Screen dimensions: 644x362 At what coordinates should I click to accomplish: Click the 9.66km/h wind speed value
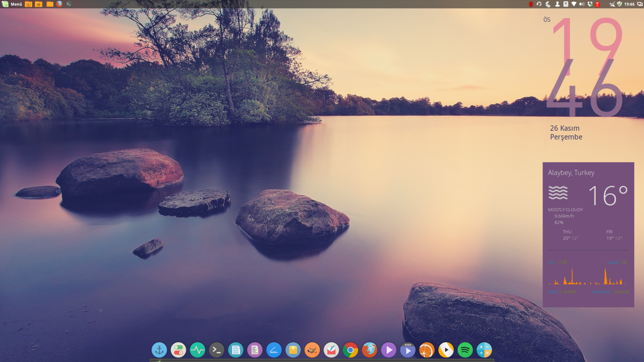(564, 216)
